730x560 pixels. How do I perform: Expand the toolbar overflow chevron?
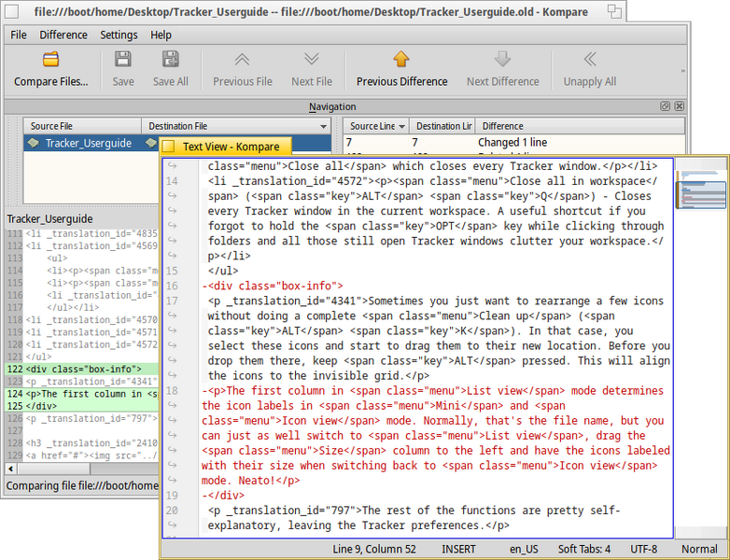(683, 71)
